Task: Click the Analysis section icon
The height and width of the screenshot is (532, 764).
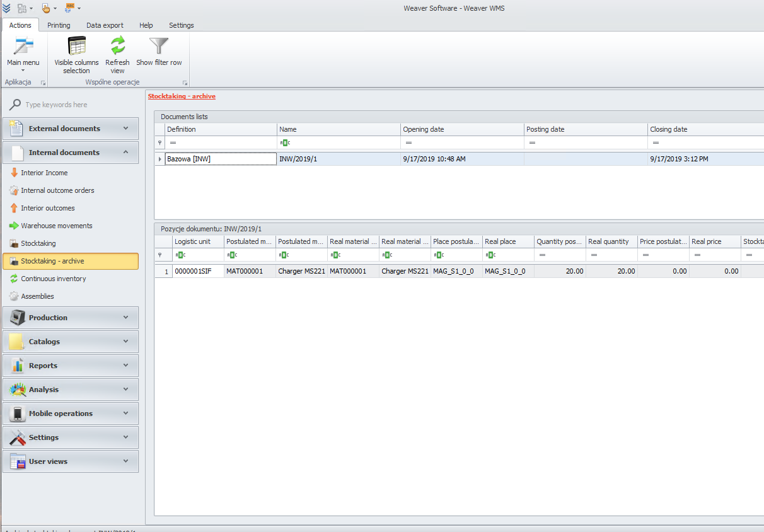Action: click(x=18, y=390)
